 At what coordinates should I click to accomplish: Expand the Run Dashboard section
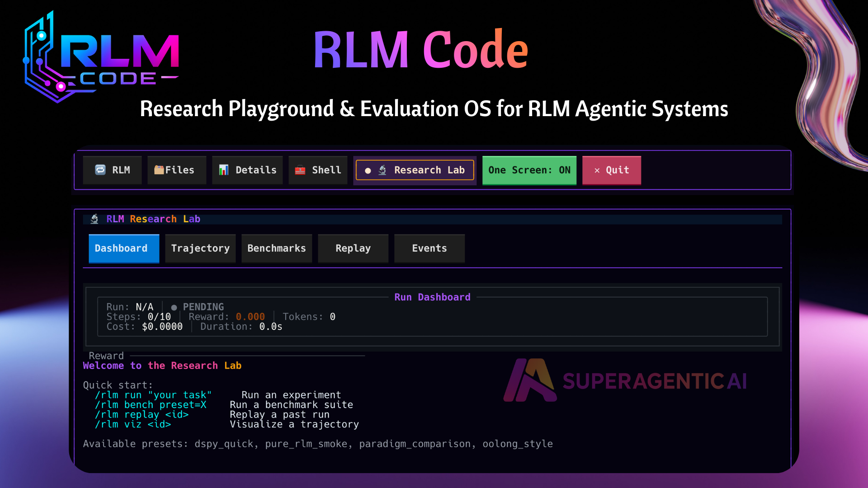pyautogui.click(x=432, y=297)
